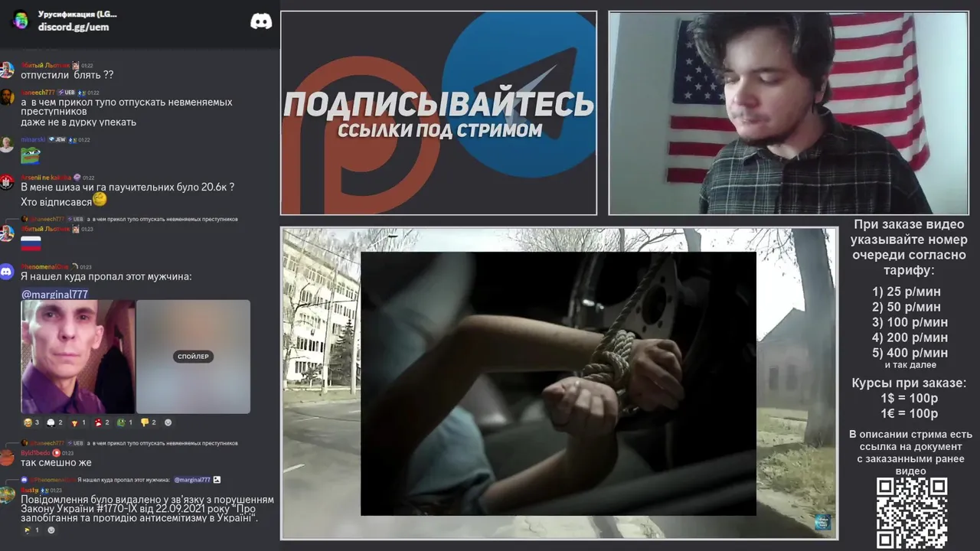The image size is (980, 551).
Task: Click tariff line '3) 100 р/мин'
Action: 910,322
